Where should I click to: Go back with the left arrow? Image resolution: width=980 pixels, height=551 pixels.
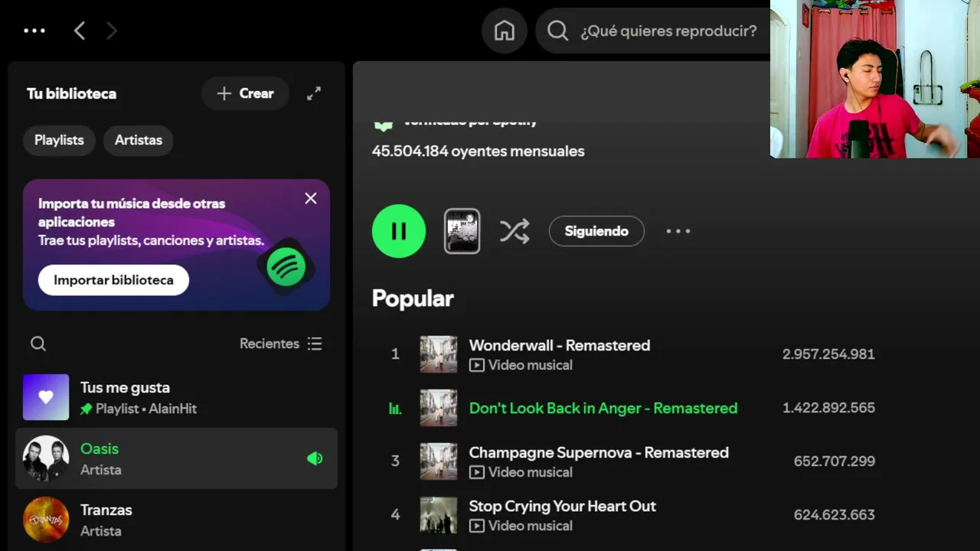click(79, 31)
